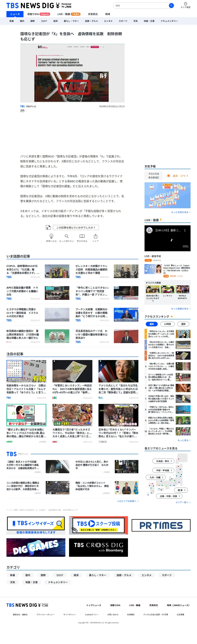Viewport: 197px width, 644px height.
Task: Switch ranking to 24時間
Action: click(x=168, y=324)
